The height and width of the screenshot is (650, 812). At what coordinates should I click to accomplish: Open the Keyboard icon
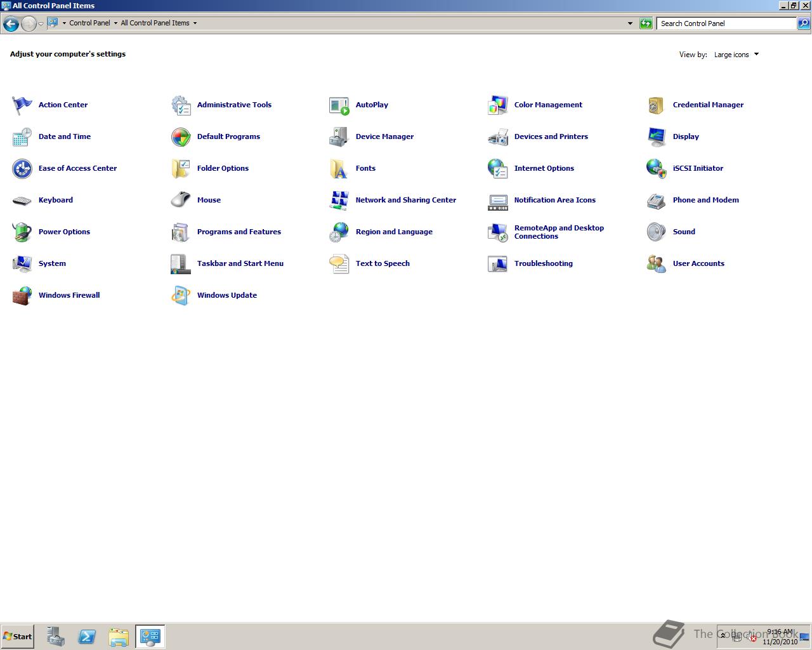coord(22,200)
